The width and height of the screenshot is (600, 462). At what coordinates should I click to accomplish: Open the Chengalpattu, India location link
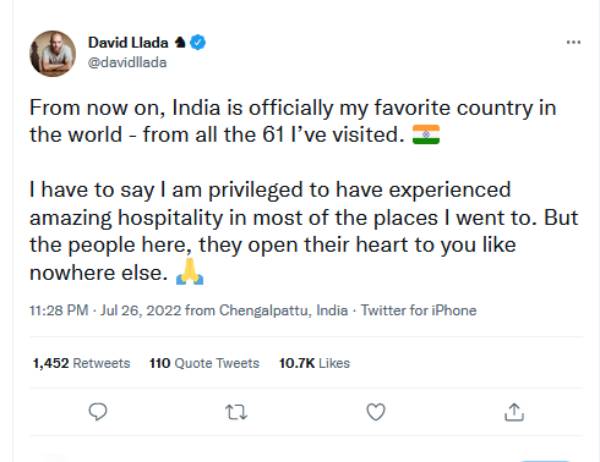click(284, 311)
